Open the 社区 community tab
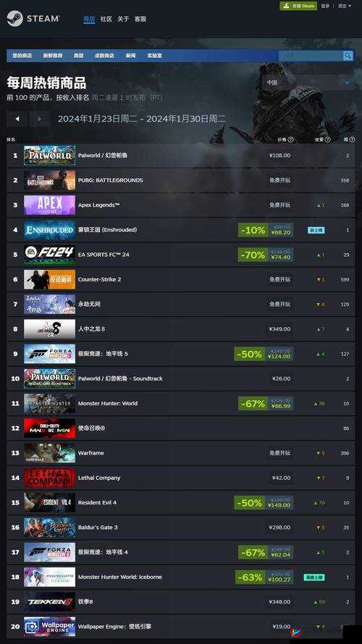This screenshot has height=644, width=362. tap(106, 19)
